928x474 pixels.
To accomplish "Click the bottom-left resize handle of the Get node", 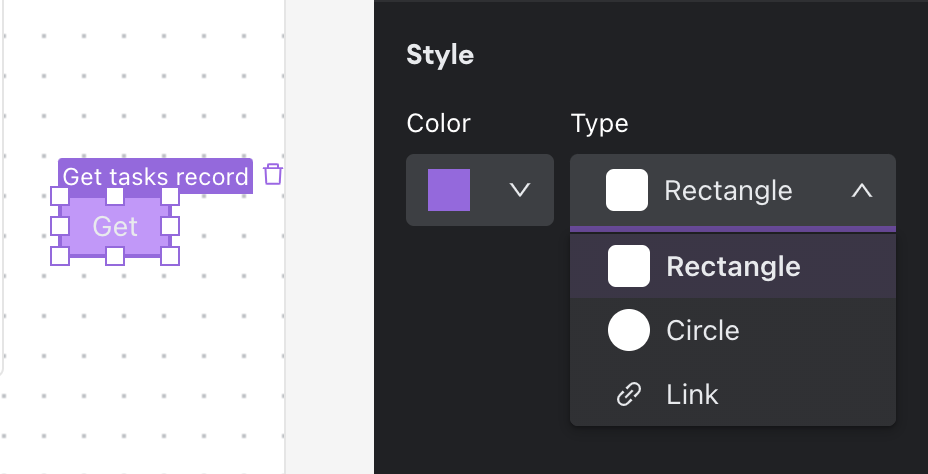I will (x=60, y=256).
